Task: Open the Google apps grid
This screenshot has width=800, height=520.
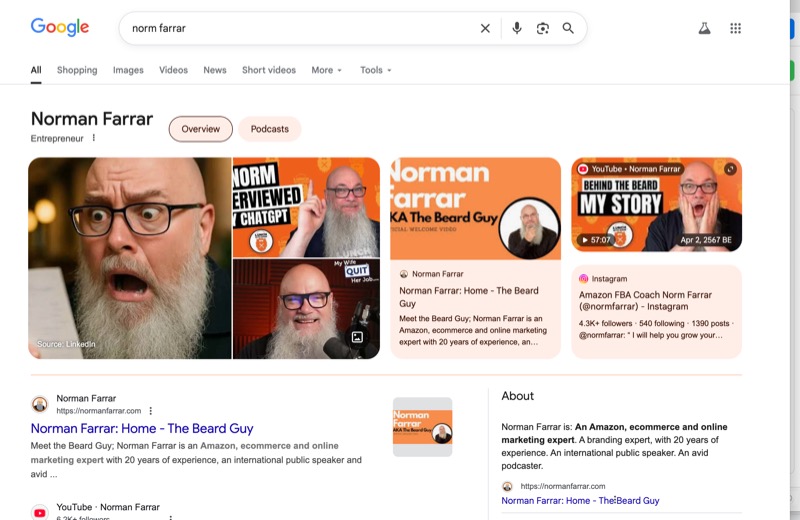Action: [x=735, y=29]
